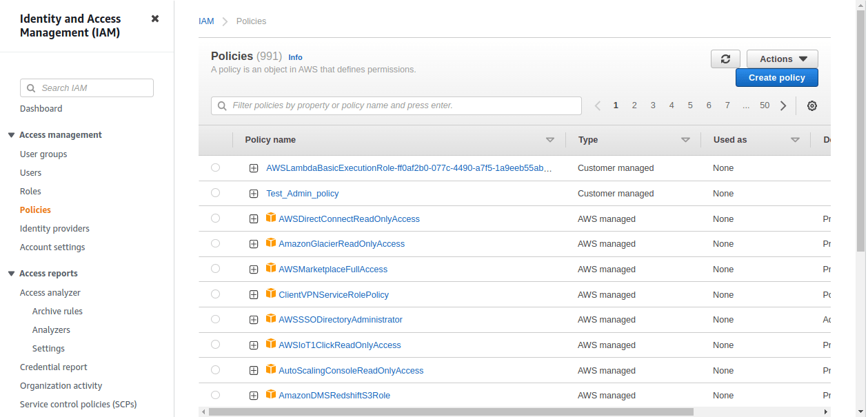Go to previous page of policies
This screenshot has width=868, height=417.
click(597, 105)
